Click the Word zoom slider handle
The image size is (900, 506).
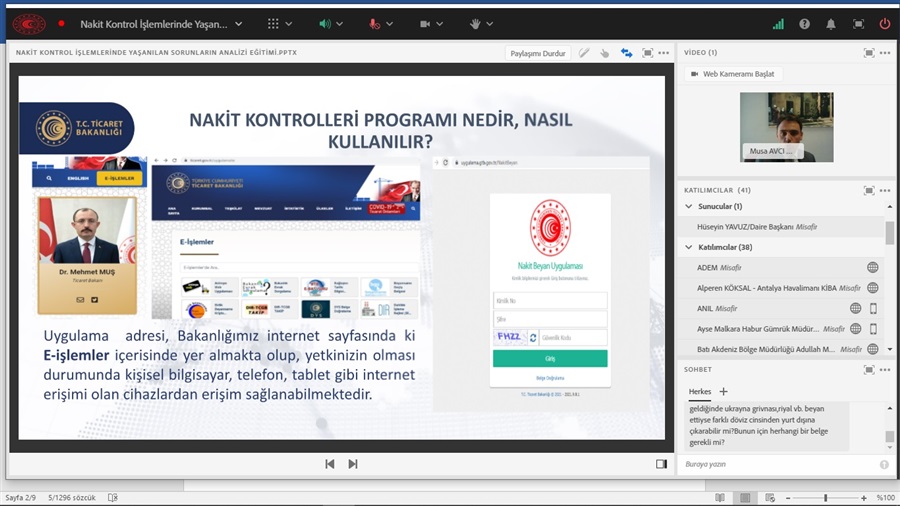click(x=825, y=497)
